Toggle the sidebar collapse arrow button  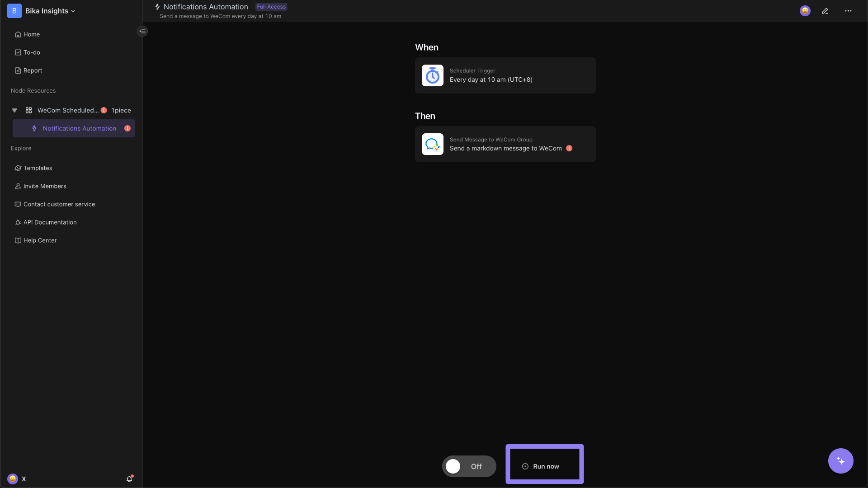coord(142,31)
